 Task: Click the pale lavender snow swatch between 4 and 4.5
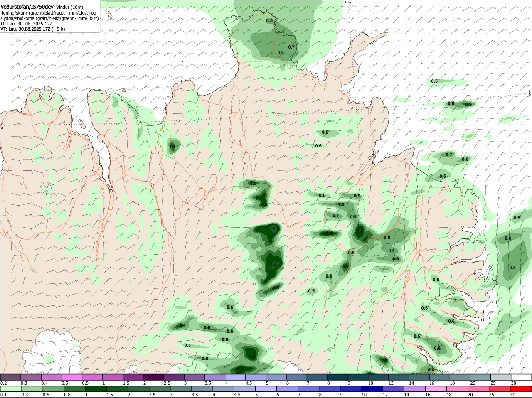235,377
